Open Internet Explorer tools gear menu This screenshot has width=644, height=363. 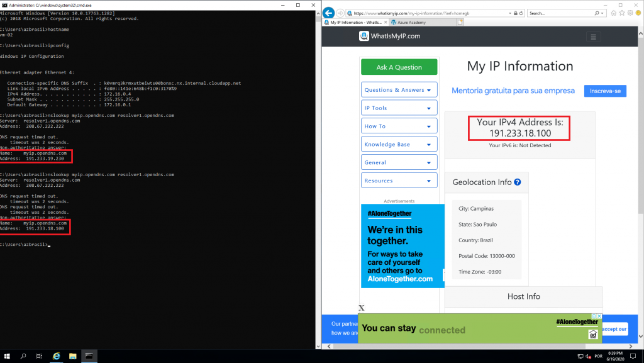point(630,13)
